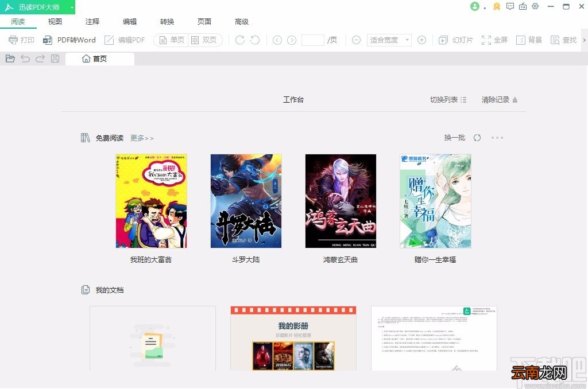Open the 我班的大富翁 book cover

(x=151, y=201)
